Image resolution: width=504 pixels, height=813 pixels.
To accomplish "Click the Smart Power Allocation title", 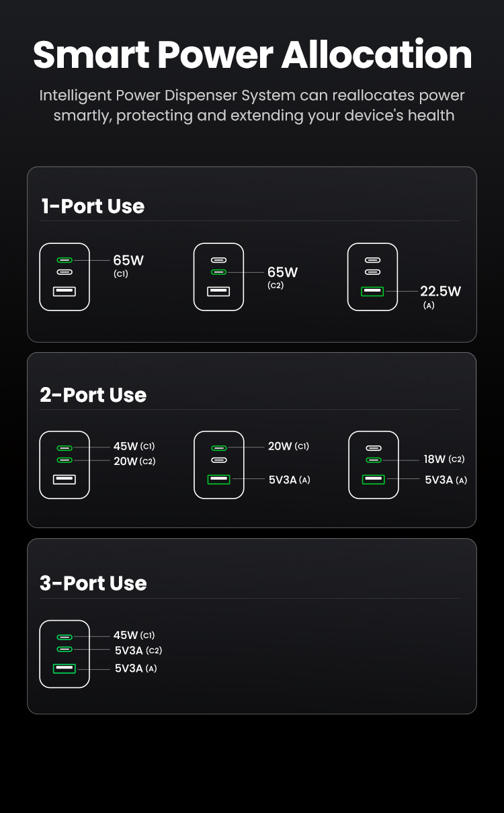I will [x=252, y=54].
